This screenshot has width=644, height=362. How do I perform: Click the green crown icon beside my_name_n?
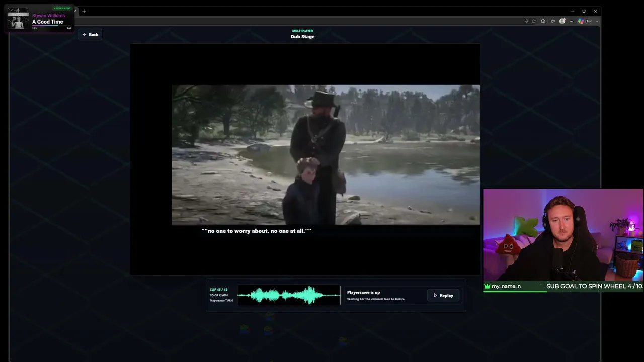coord(487,286)
